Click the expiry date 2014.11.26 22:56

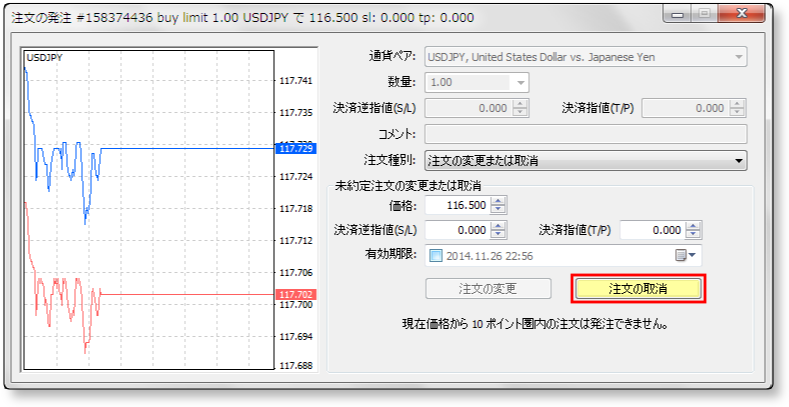489,256
